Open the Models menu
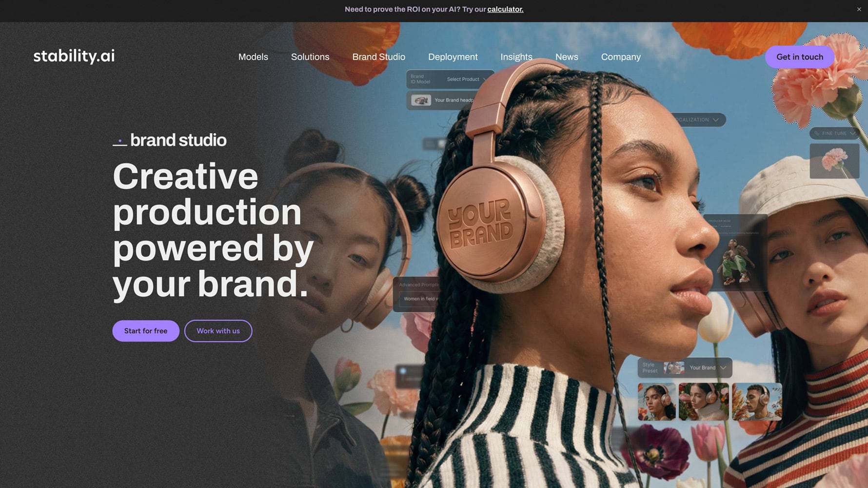 (253, 57)
